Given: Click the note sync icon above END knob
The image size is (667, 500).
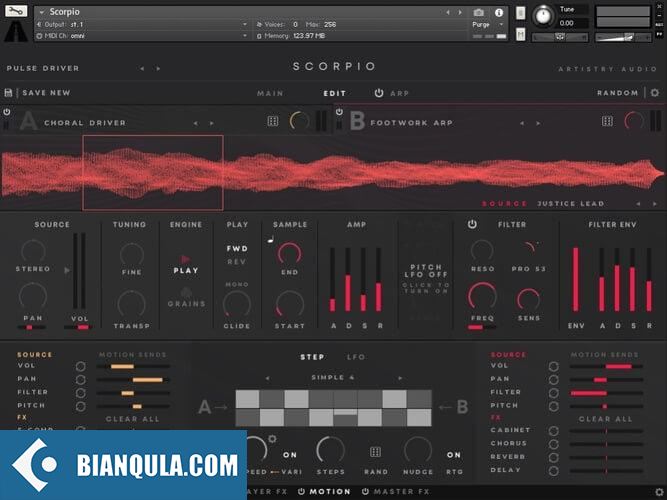Looking at the screenshot, I should (270, 240).
